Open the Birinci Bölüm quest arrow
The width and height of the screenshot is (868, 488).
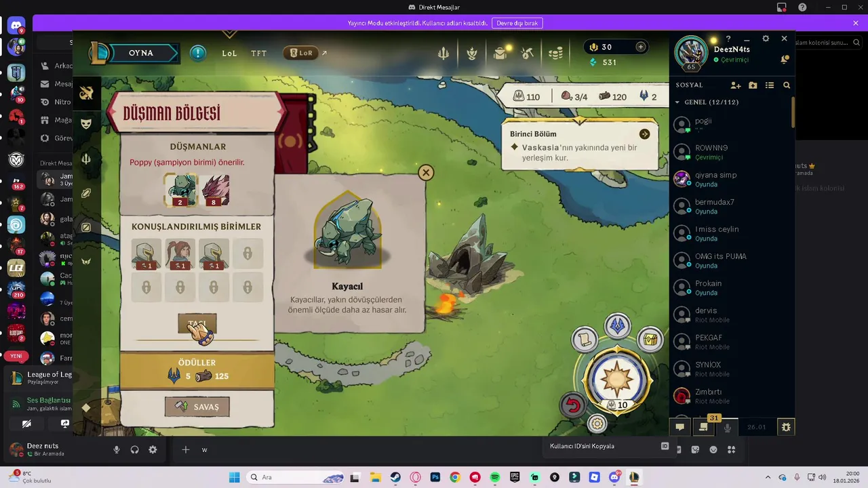pos(644,134)
